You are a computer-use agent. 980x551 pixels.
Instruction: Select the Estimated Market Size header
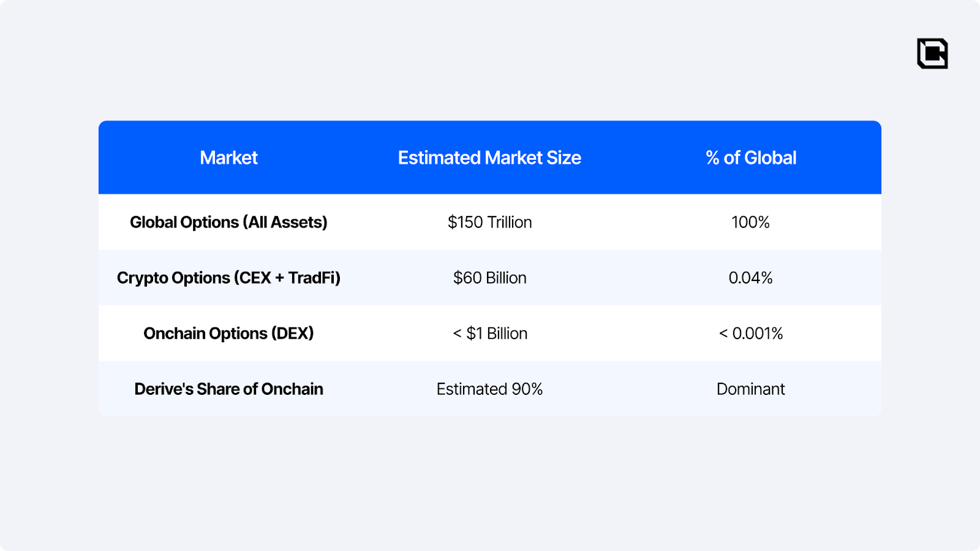[489, 158]
